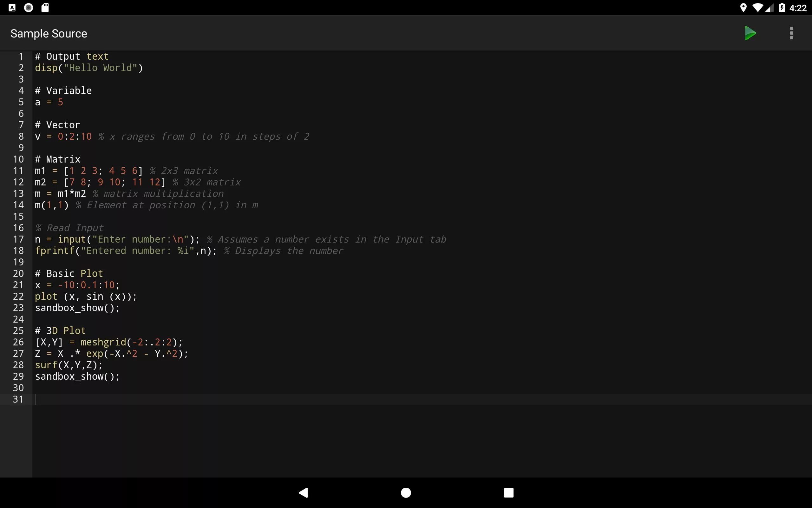Tap the keyboard 'A' notification icon
Screen dimensions: 812x508
pyautogui.click(x=12, y=8)
